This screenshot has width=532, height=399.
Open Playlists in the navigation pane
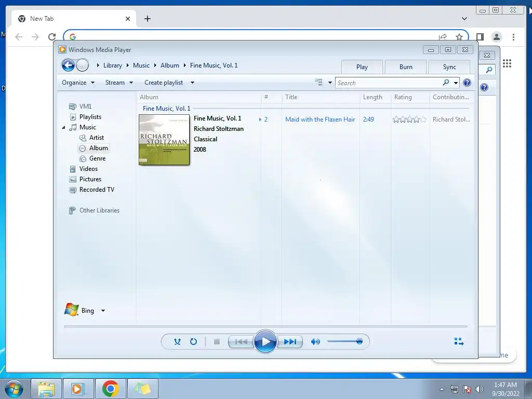pos(90,117)
